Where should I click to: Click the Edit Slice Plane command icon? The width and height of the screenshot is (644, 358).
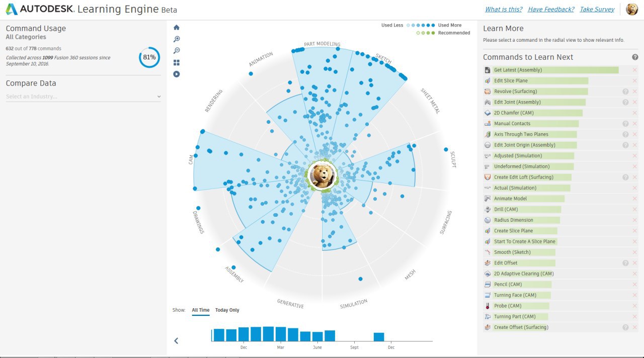pos(487,80)
